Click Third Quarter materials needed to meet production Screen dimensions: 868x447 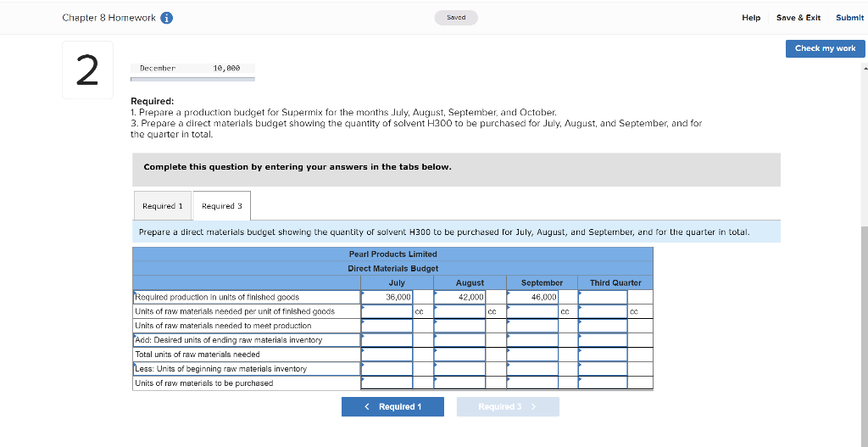[x=603, y=326]
